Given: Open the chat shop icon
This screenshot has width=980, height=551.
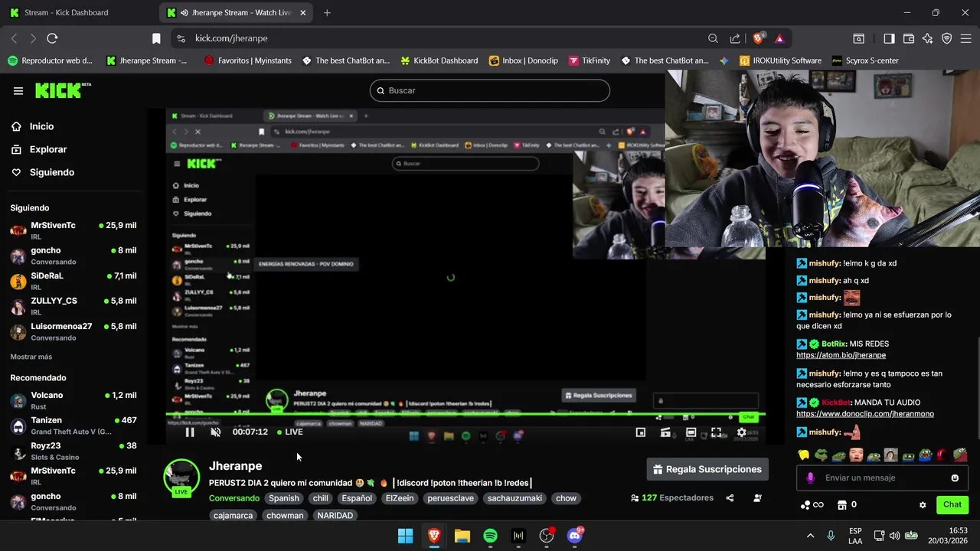Looking at the screenshot, I should click(x=842, y=505).
